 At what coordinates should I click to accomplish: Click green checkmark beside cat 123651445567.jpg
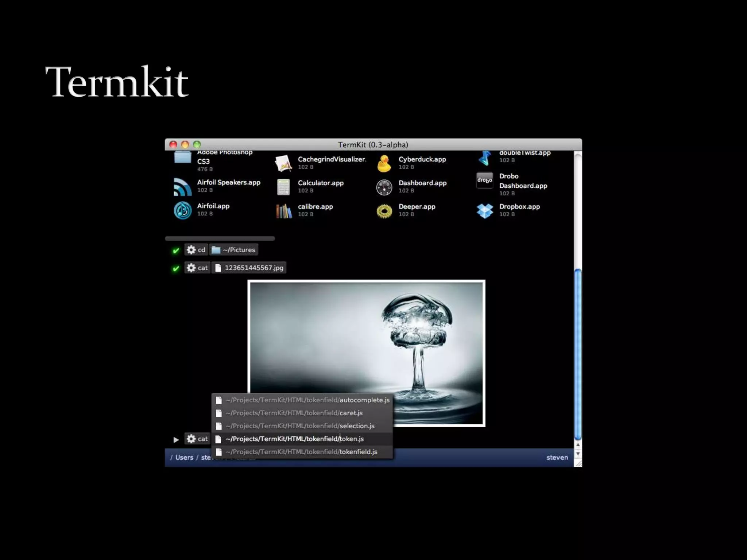(x=176, y=268)
